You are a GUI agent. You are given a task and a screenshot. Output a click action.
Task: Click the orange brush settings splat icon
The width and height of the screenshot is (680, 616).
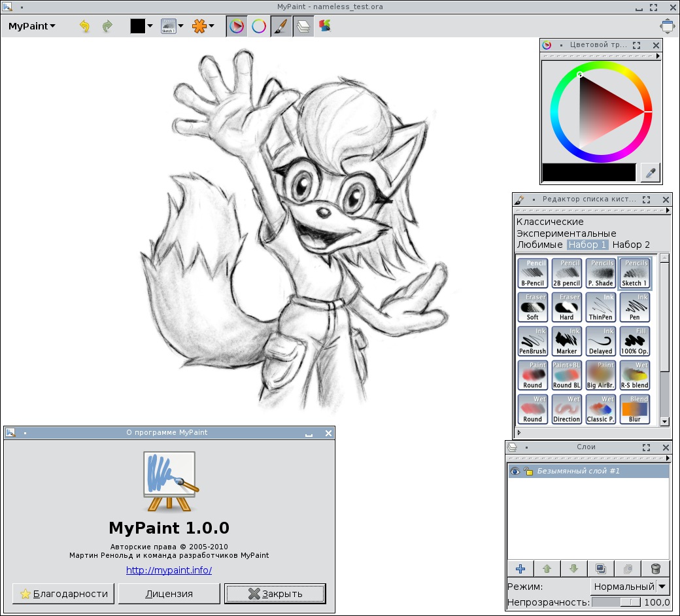click(199, 26)
